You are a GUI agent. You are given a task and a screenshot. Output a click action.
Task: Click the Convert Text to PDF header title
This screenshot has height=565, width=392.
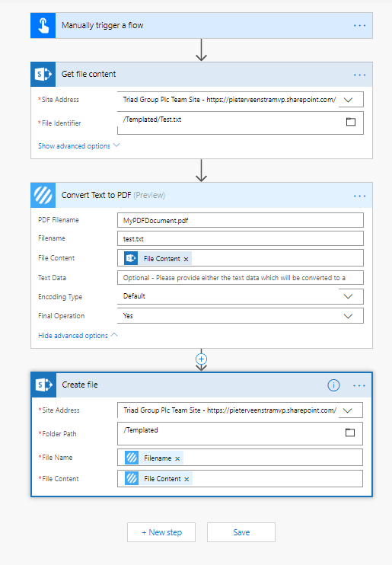pyautogui.click(x=113, y=195)
